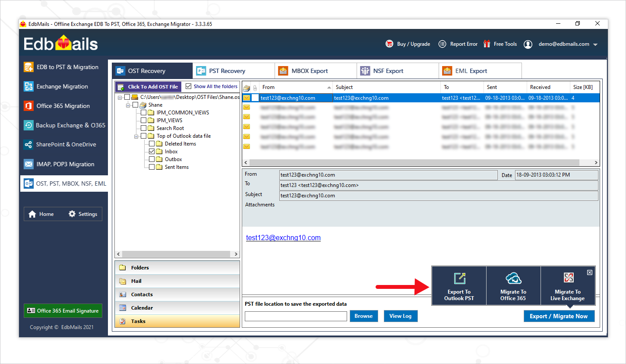Click the Click To Add OST File button

tap(148, 87)
